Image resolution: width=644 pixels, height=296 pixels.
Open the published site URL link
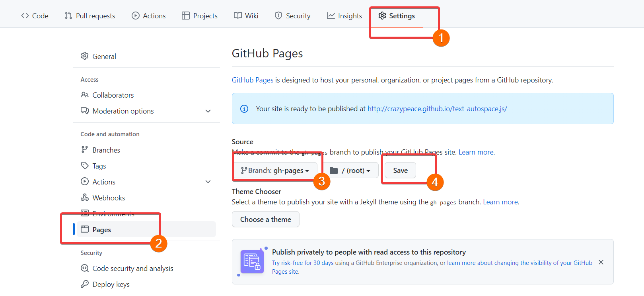pyautogui.click(x=437, y=109)
